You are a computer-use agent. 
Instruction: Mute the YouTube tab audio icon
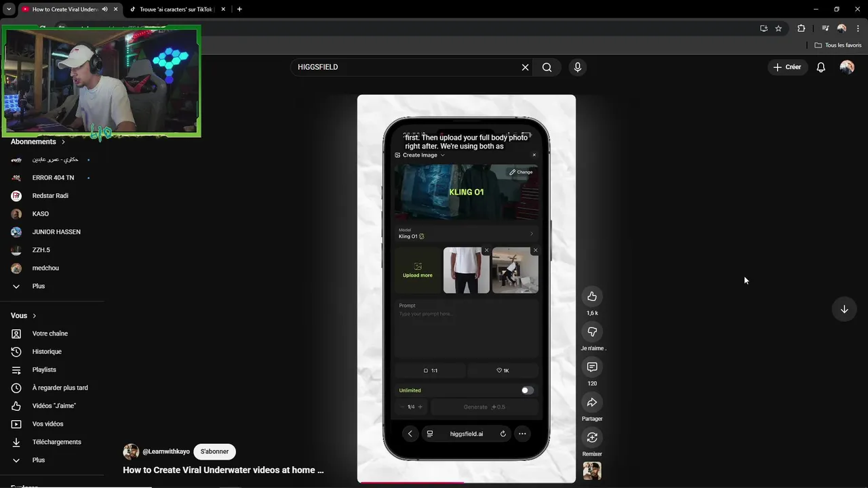[x=104, y=9]
